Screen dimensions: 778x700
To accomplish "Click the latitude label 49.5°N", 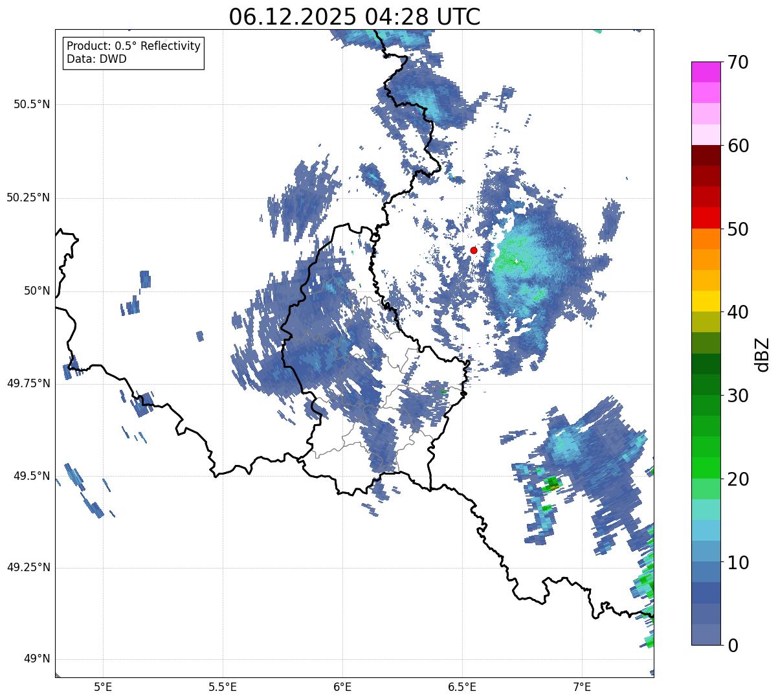I will [32, 476].
